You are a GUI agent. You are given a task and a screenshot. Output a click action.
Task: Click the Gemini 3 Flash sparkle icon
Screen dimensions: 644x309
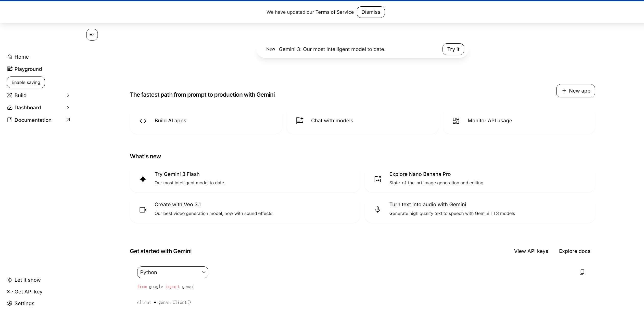pos(143,179)
